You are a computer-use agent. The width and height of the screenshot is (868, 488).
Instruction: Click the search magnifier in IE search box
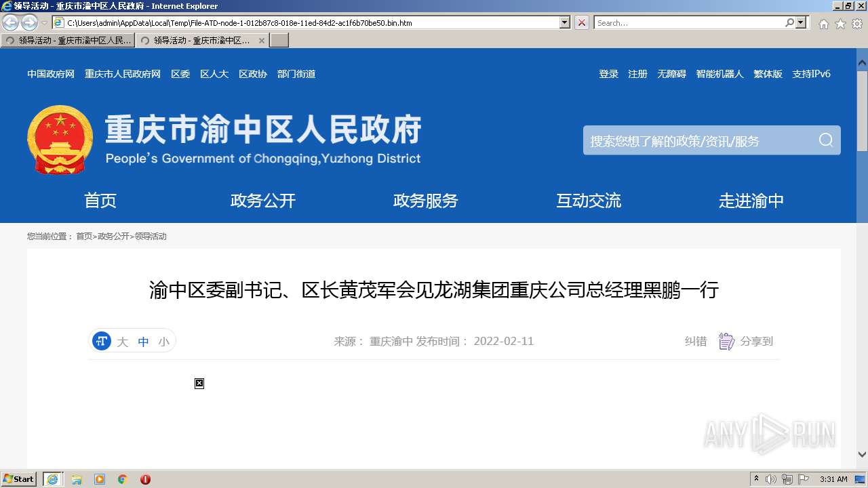pyautogui.click(x=789, y=22)
